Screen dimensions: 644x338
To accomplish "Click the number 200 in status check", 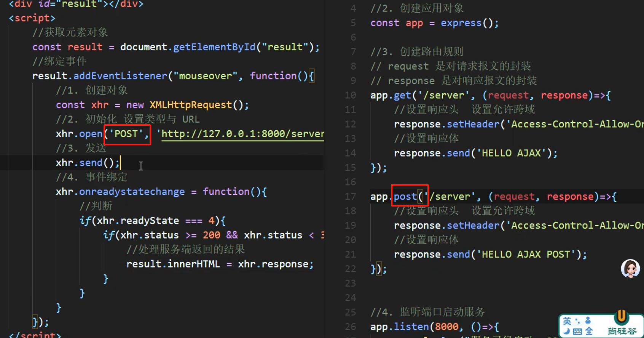I will pyautogui.click(x=211, y=235).
